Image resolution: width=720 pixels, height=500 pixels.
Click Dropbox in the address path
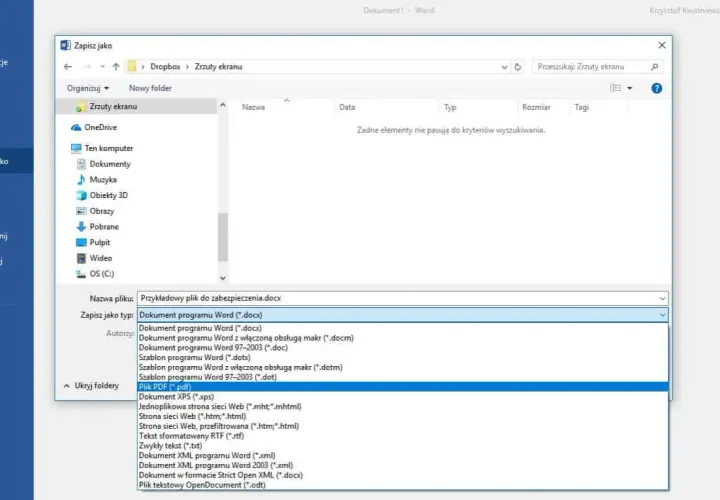(x=165, y=67)
